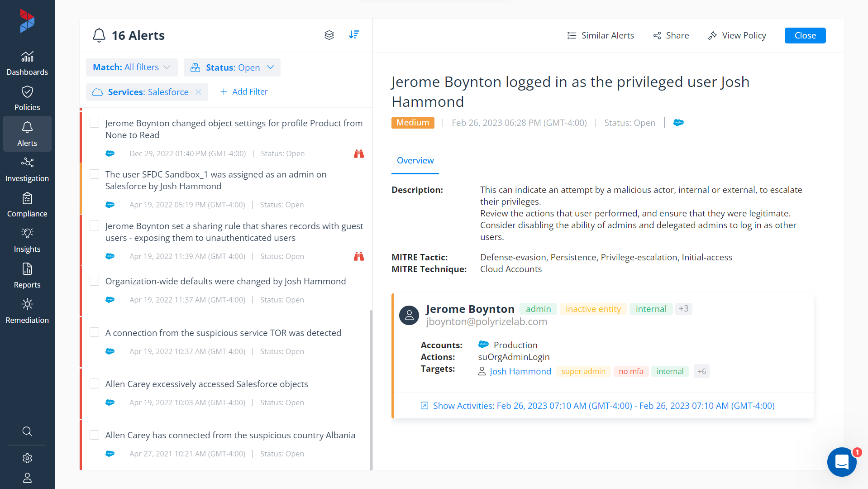
Task: Open the Dashboards section in the sidebar
Action: coord(27,62)
